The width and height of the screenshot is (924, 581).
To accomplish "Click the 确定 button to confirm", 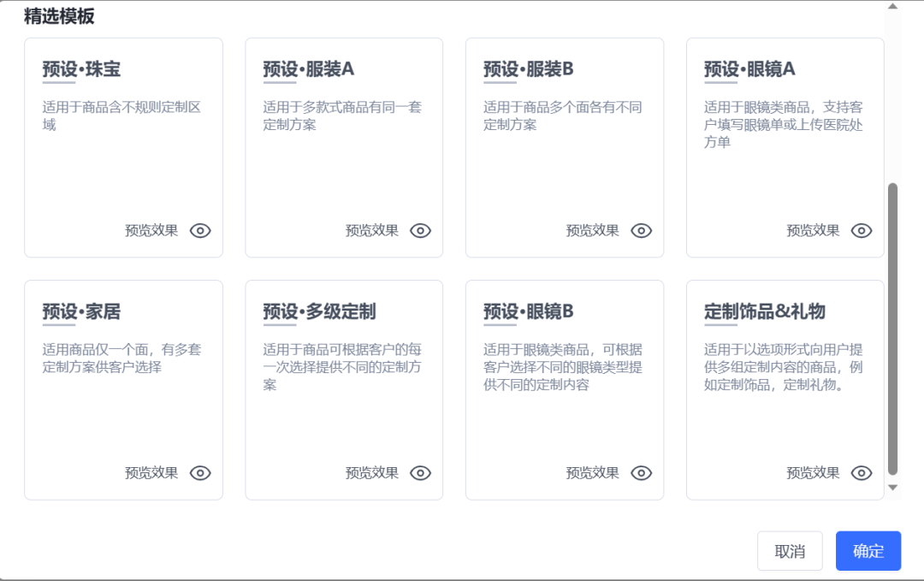I will pos(868,551).
